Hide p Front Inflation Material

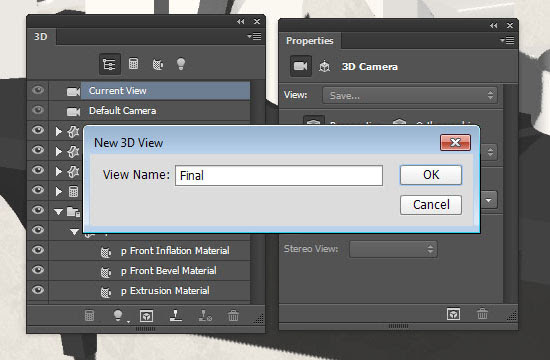(38, 250)
